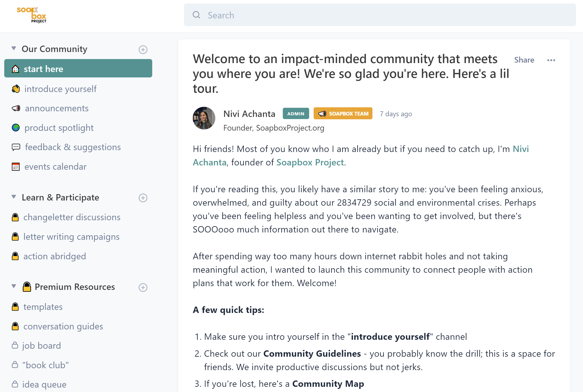
Task: Collapse the Our Community section
Action: 14,48
